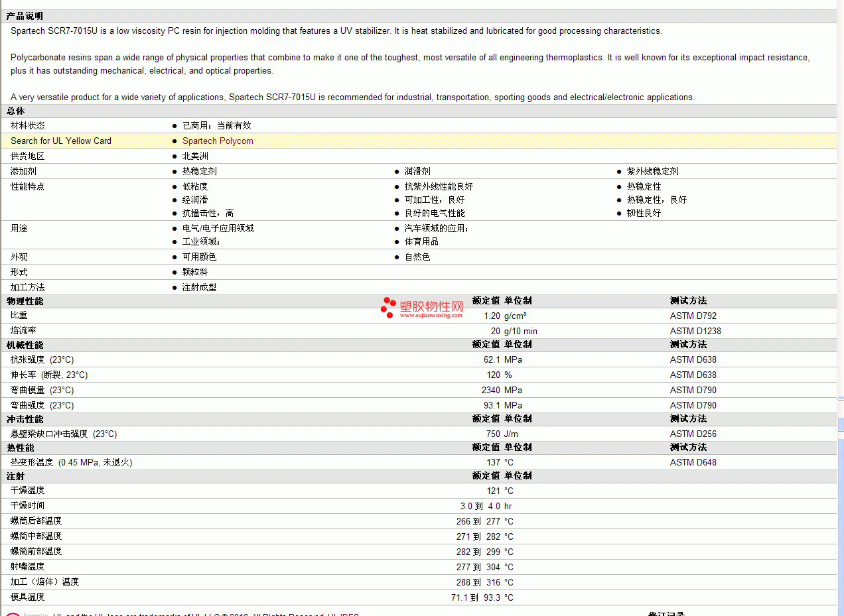The height and width of the screenshot is (616, 844).
Task: Click the 模具温度 row label
Action: 28,597
